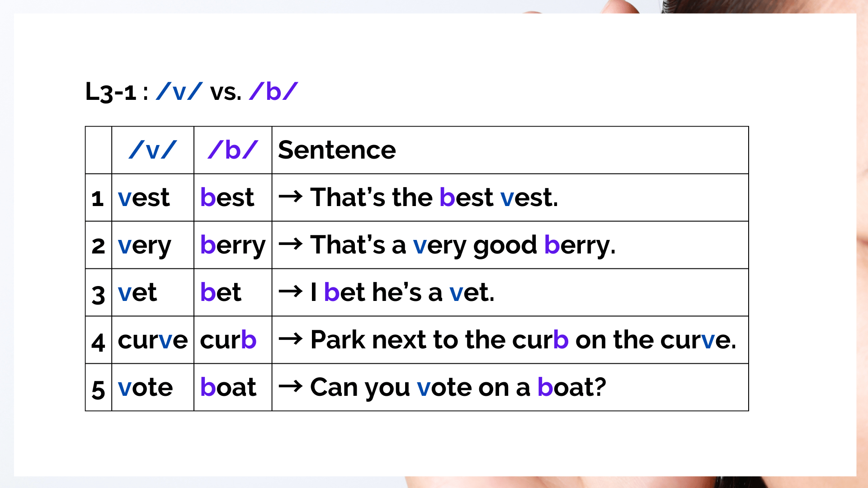The height and width of the screenshot is (488, 868).
Task: Click 'Can you vote on a boat?' sentence
Action: (458, 388)
